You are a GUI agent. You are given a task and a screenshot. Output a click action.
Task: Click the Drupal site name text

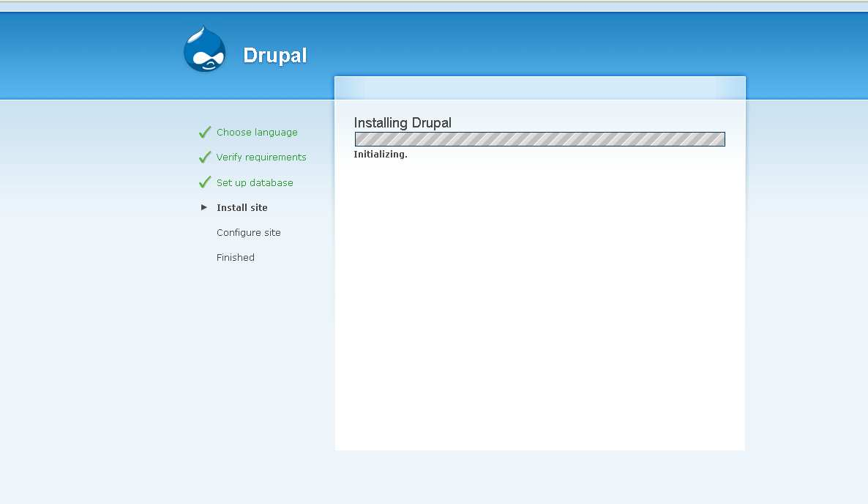(x=275, y=56)
